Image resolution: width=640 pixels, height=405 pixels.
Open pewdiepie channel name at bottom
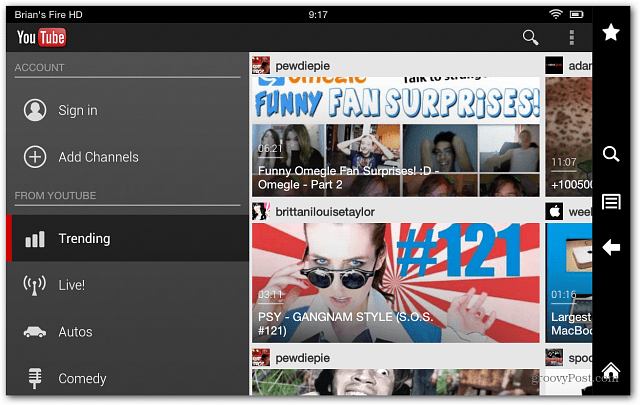tap(302, 358)
